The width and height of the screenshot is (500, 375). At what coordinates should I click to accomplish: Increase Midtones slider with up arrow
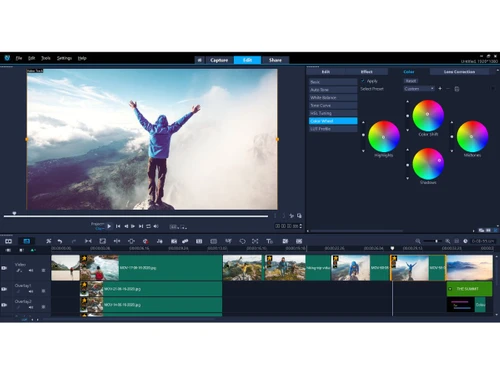[452, 123]
